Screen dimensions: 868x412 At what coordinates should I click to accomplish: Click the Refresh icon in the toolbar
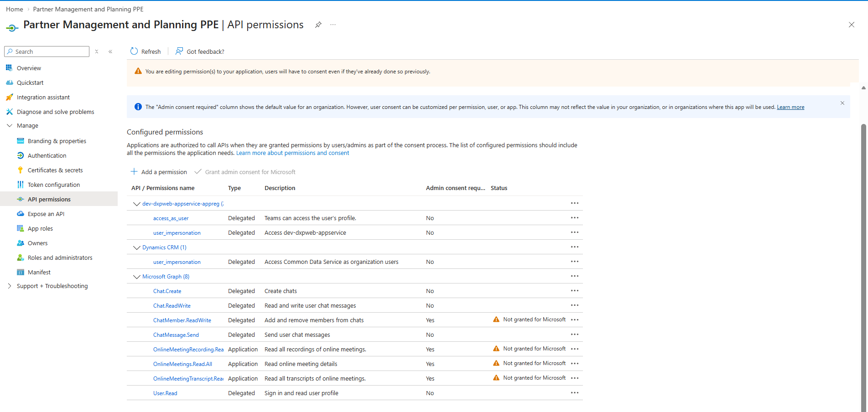coord(134,51)
